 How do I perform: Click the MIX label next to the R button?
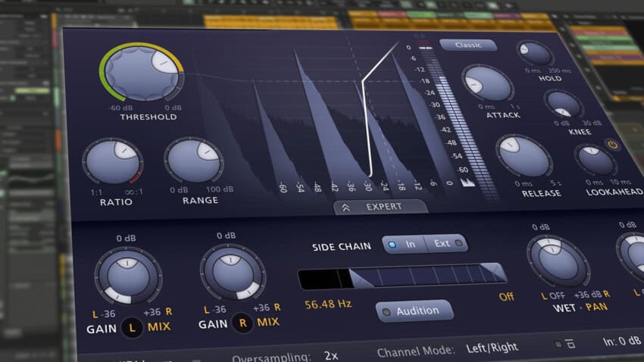[268, 322]
